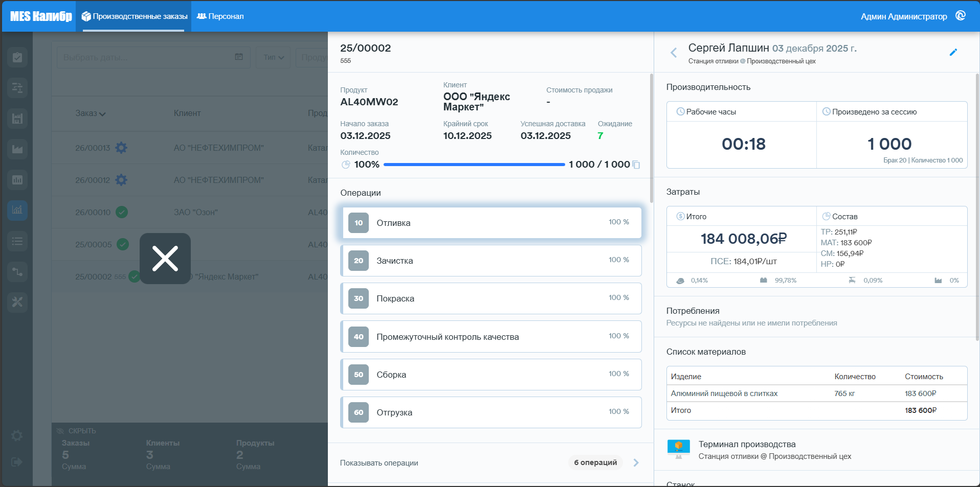The image size is (980, 487).
Task: Click Станция отливки @ Производственный цех under Терминал производства
Action: (x=775, y=456)
